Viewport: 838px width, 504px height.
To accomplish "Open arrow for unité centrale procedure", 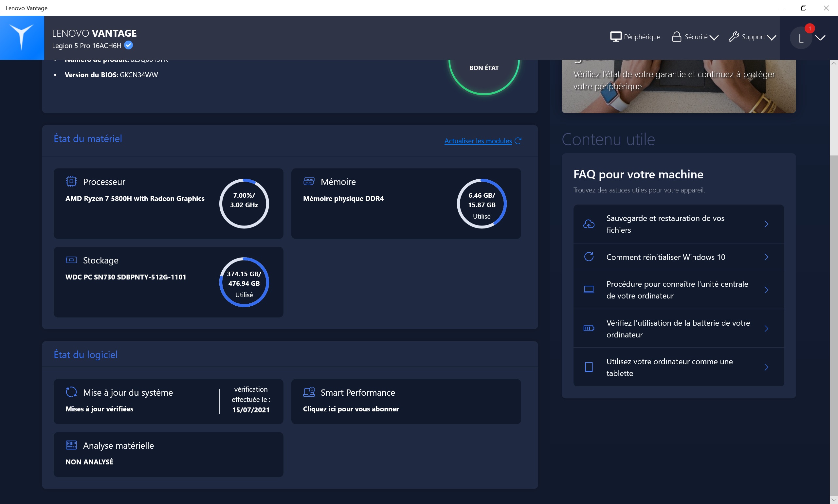I will click(x=766, y=290).
